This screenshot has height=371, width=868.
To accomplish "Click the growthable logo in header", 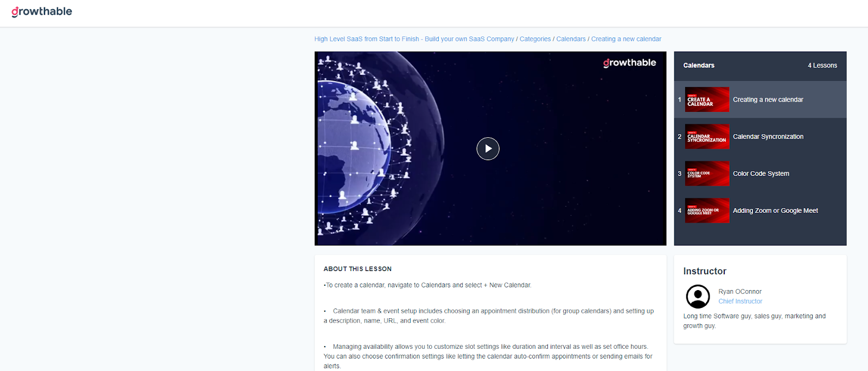I will [42, 11].
